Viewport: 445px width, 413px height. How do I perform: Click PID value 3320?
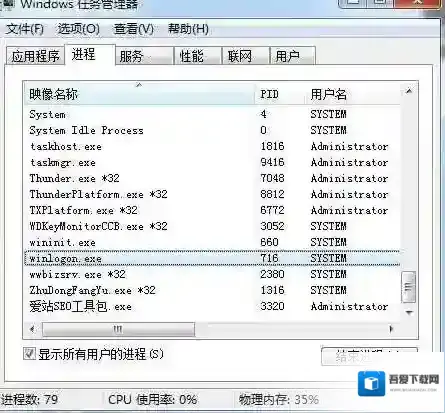point(272,306)
